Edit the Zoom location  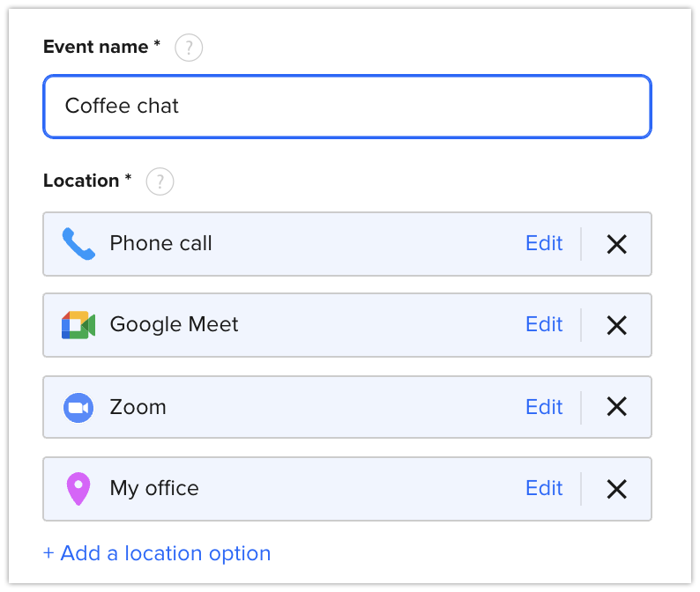(544, 407)
